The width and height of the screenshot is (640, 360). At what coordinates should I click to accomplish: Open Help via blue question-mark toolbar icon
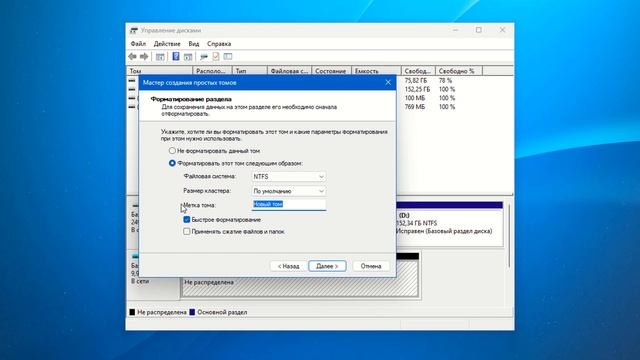click(176, 56)
